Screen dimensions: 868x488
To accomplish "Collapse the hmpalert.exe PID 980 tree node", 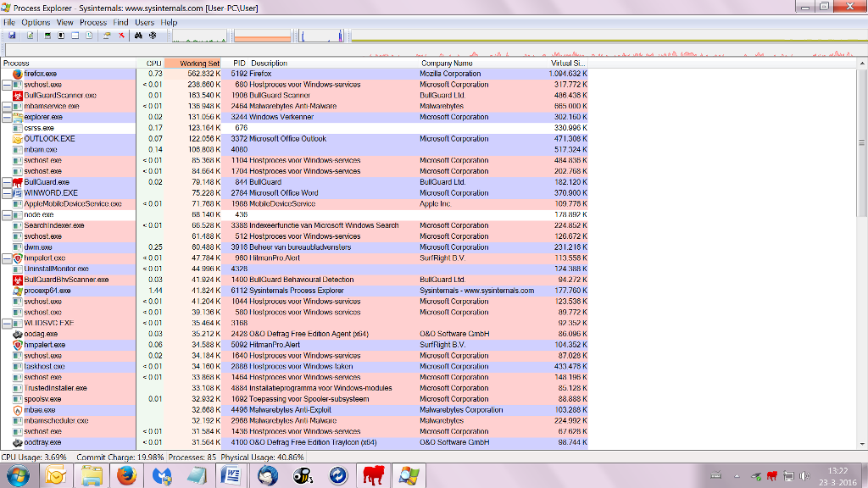I will pyautogui.click(x=7, y=258).
